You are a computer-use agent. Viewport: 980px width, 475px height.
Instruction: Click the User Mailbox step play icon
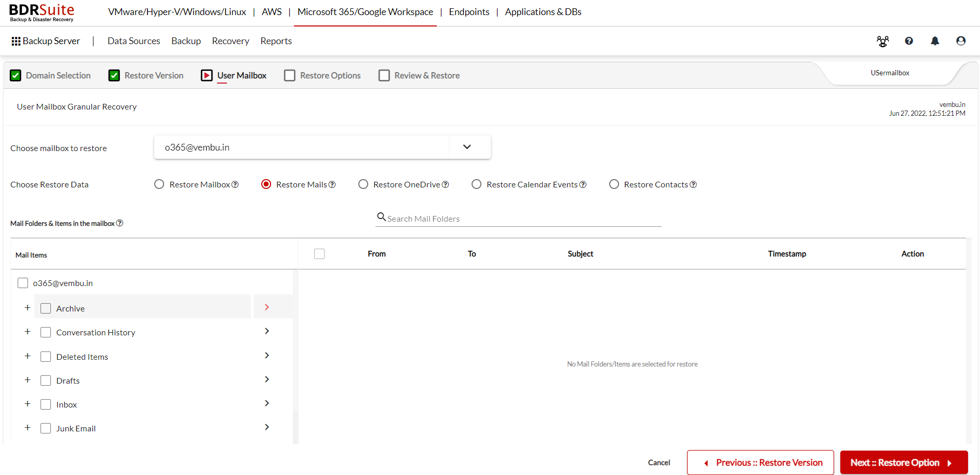click(x=207, y=75)
